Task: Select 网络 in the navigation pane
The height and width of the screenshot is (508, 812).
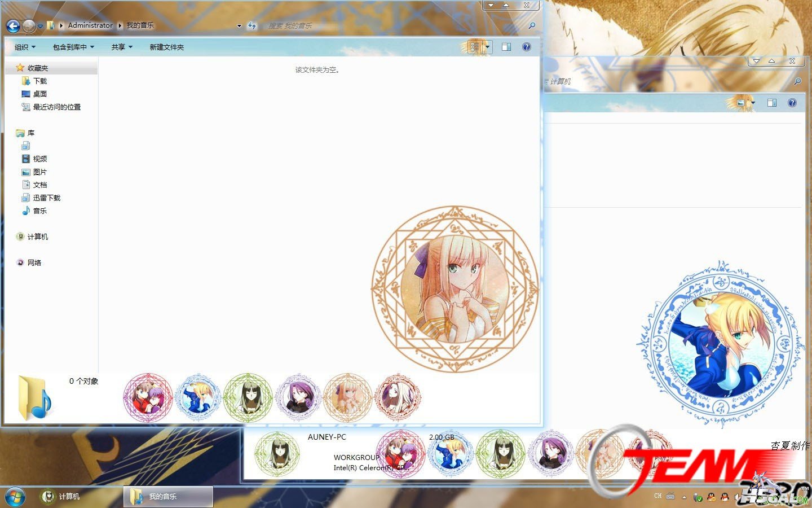Action: [x=34, y=262]
